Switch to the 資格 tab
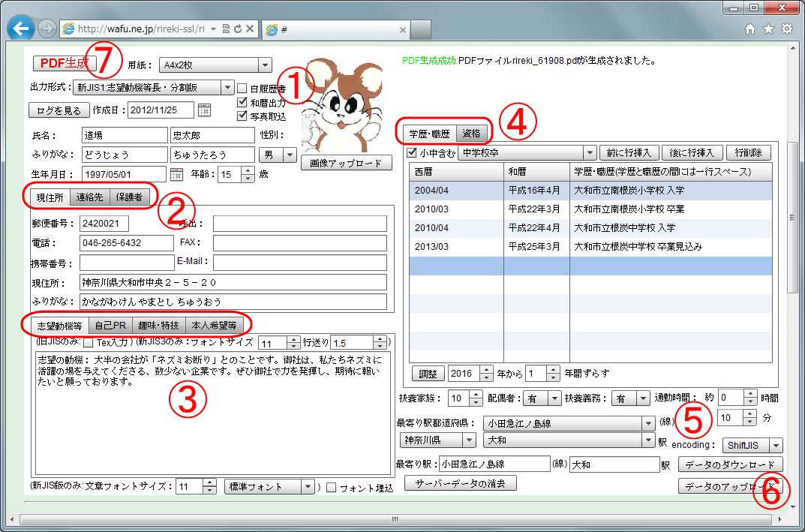Image resolution: width=805 pixels, height=532 pixels. point(472,134)
